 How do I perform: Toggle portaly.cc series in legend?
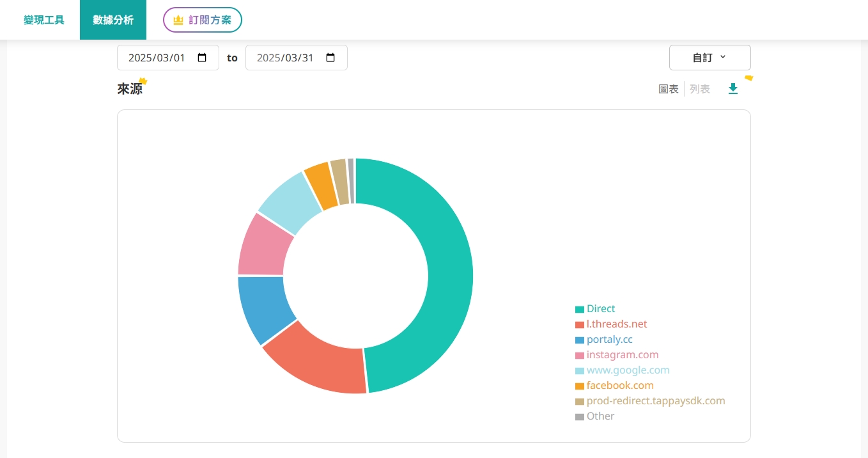click(x=604, y=340)
